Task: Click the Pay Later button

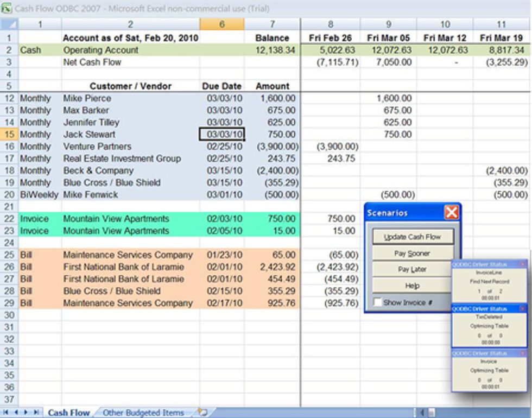Action: (412, 269)
